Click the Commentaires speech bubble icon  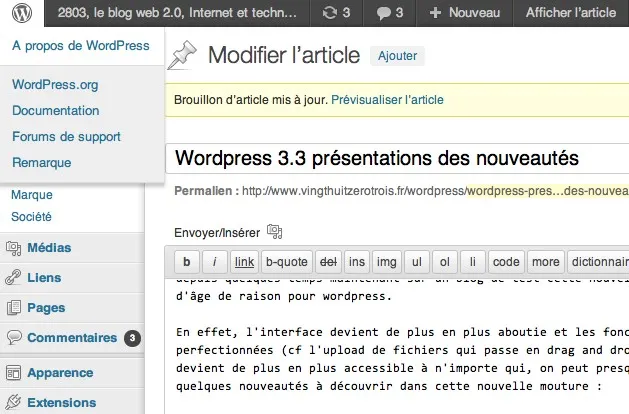click(x=14, y=337)
